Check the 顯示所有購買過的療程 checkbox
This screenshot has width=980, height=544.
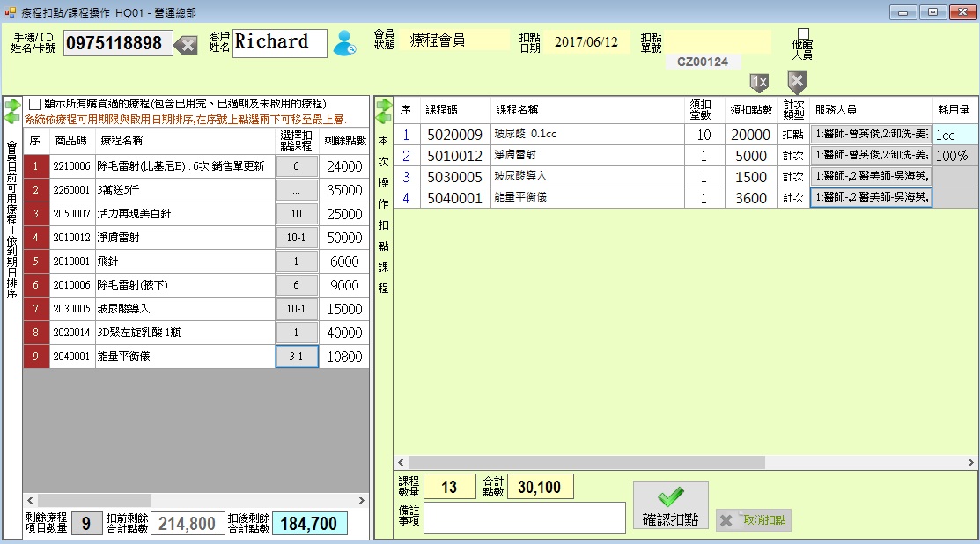tap(35, 104)
